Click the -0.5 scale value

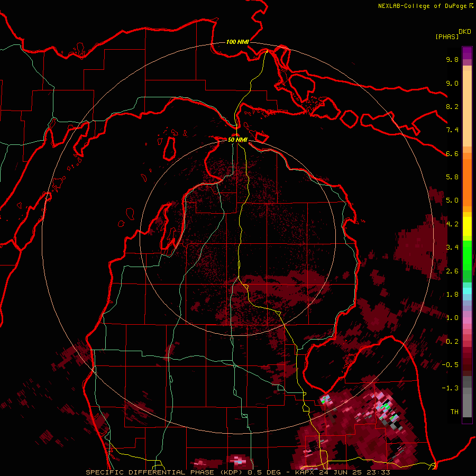coord(451,365)
